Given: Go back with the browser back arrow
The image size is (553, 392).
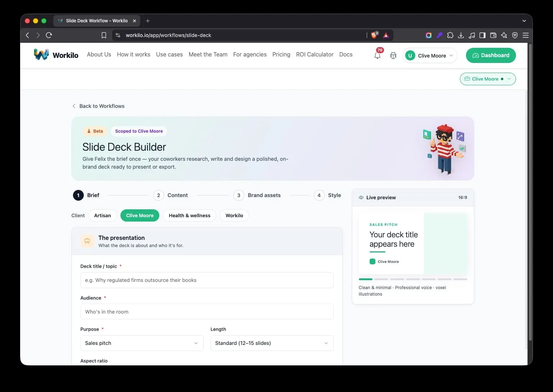Looking at the screenshot, I should 27,35.
